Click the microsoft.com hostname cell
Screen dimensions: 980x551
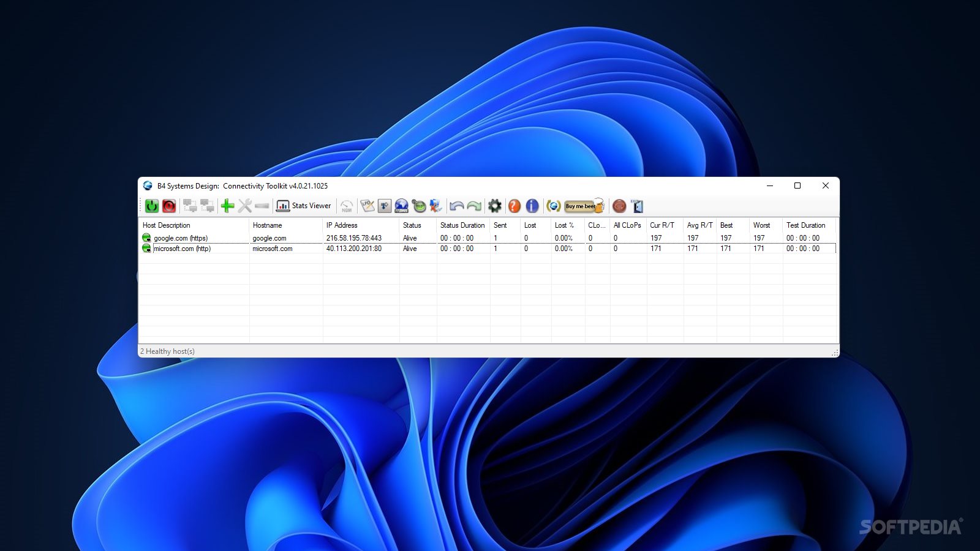pos(273,249)
